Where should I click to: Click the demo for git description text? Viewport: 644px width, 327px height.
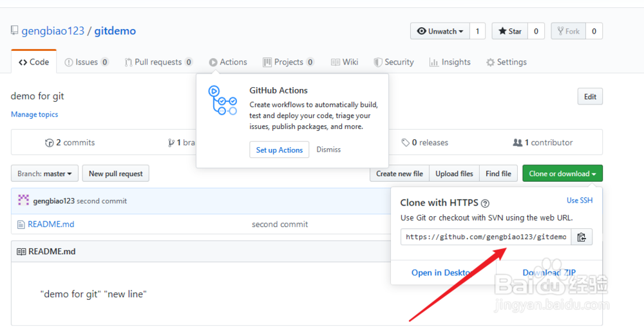click(x=37, y=96)
